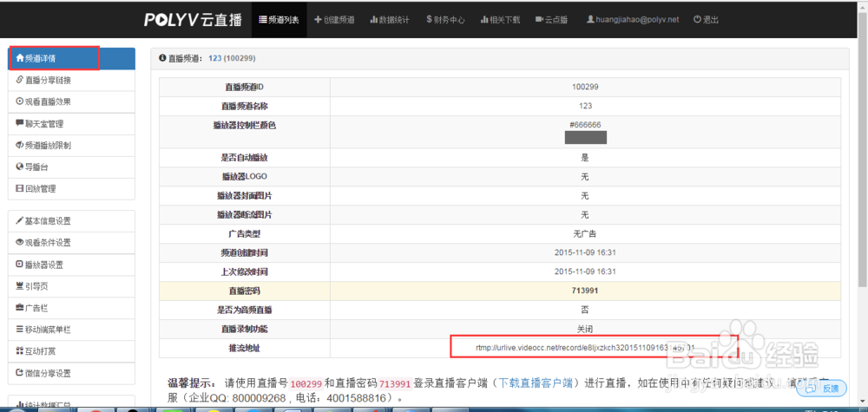This screenshot has width=868, height=412.
Task: Open 导播台 globe icon item
Action: click(71, 167)
